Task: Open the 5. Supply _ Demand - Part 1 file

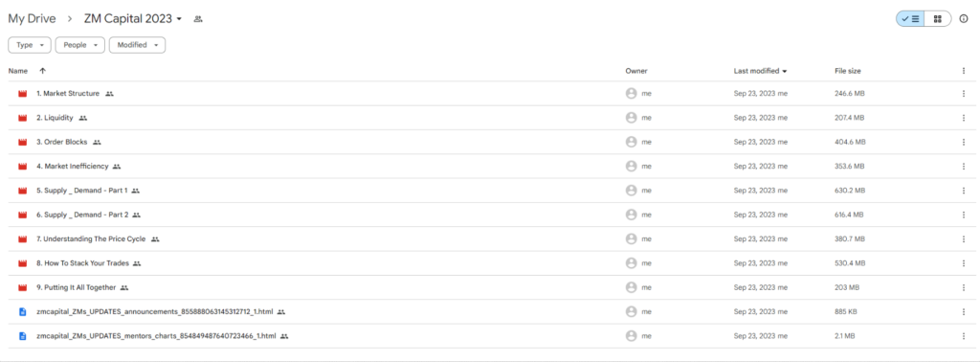Action: [x=82, y=191]
